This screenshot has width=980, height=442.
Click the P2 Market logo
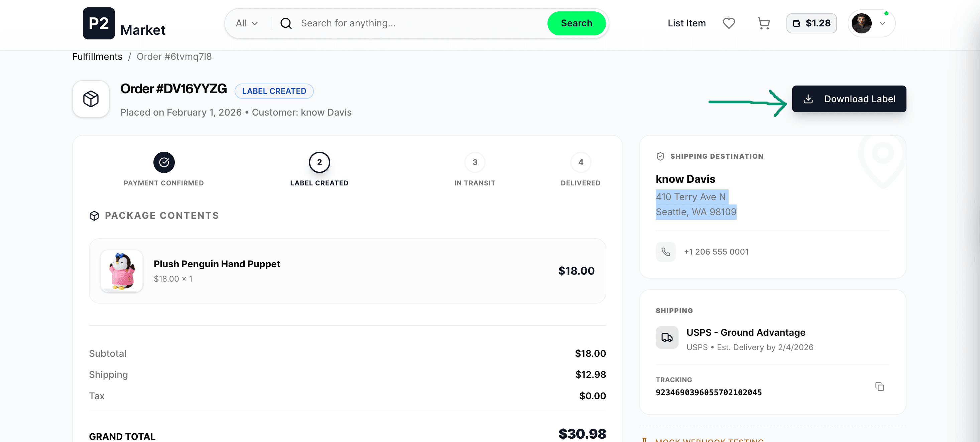click(x=124, y=24)
